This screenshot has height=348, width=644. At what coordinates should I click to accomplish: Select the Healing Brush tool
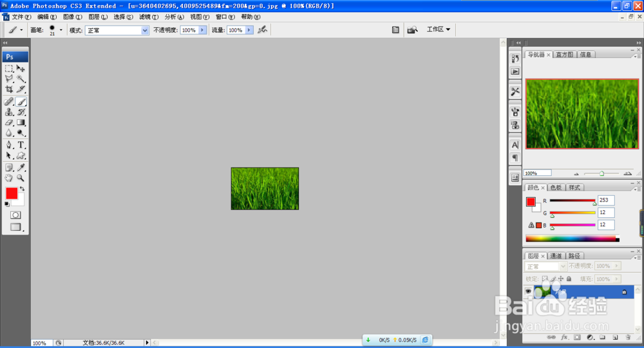(9, 101)
